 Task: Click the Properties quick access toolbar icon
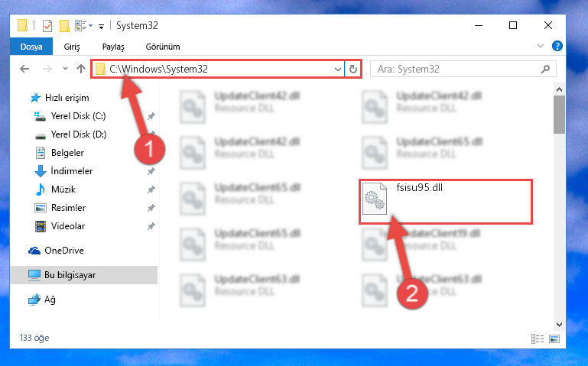[47, 26]
